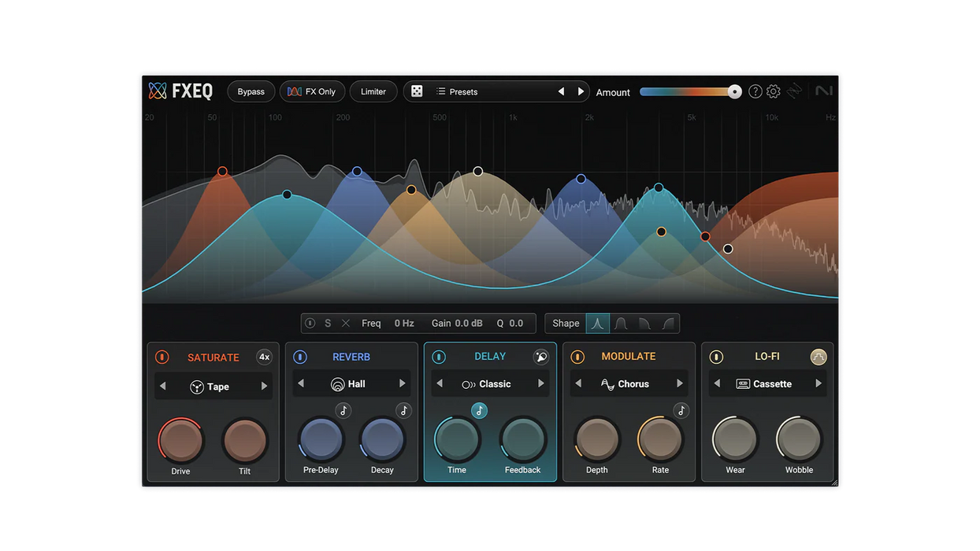Click the band delete X icon
The image size is (980, 551).
(x=346, y=324)
